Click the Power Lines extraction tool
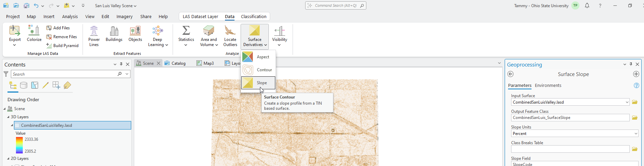The width and height of the screenshot is (644, 166). pos(94,36)
